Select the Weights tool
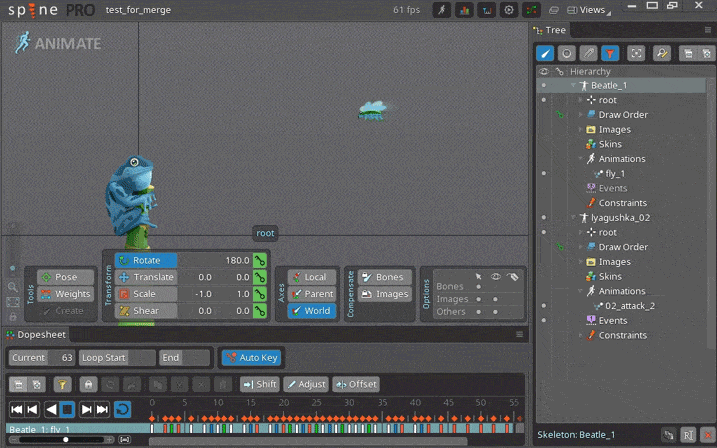Screen dimensions: 717x448 pyautogui.click(x=65, y=294)
